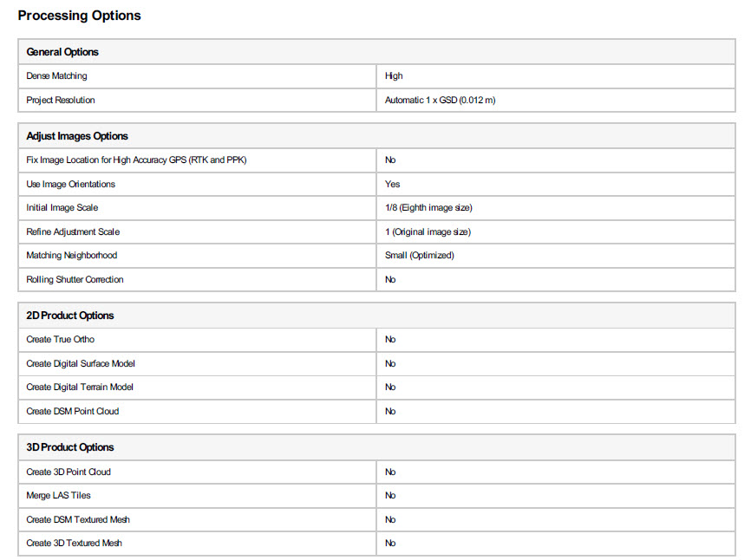Viewport: 751px width, 560px height.
Task: Select the 3D Product Options header
Action: [70, 447]
